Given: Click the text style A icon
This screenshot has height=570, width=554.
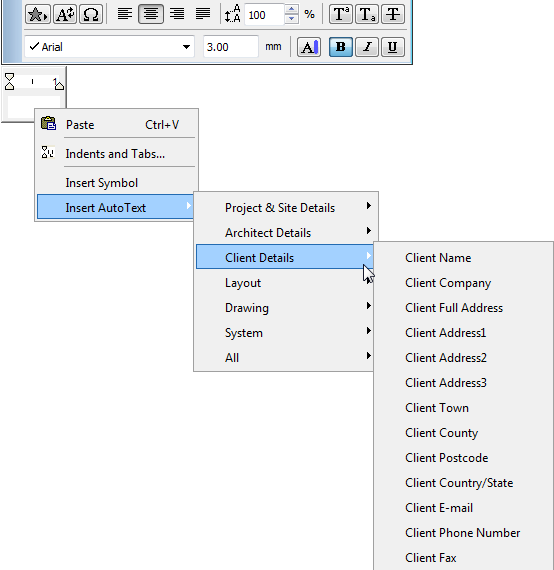Looking at the screenshot, I should tap(65, 14).
